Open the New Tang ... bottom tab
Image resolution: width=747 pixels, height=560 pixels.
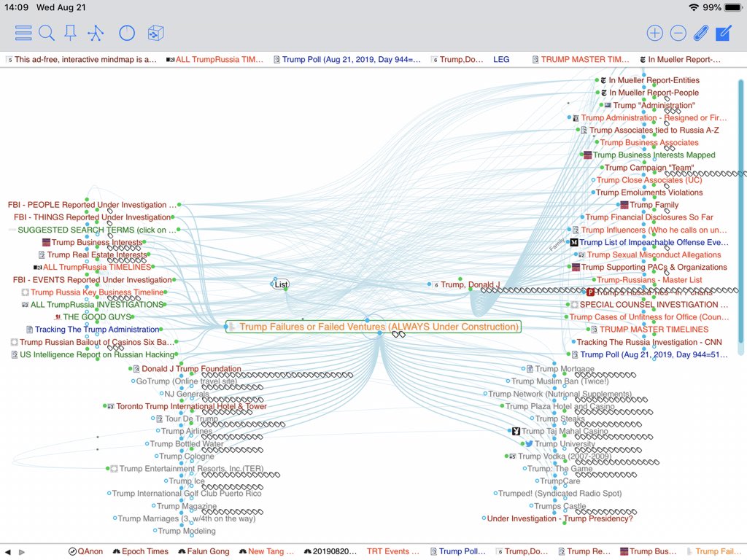tap(267, 551)
